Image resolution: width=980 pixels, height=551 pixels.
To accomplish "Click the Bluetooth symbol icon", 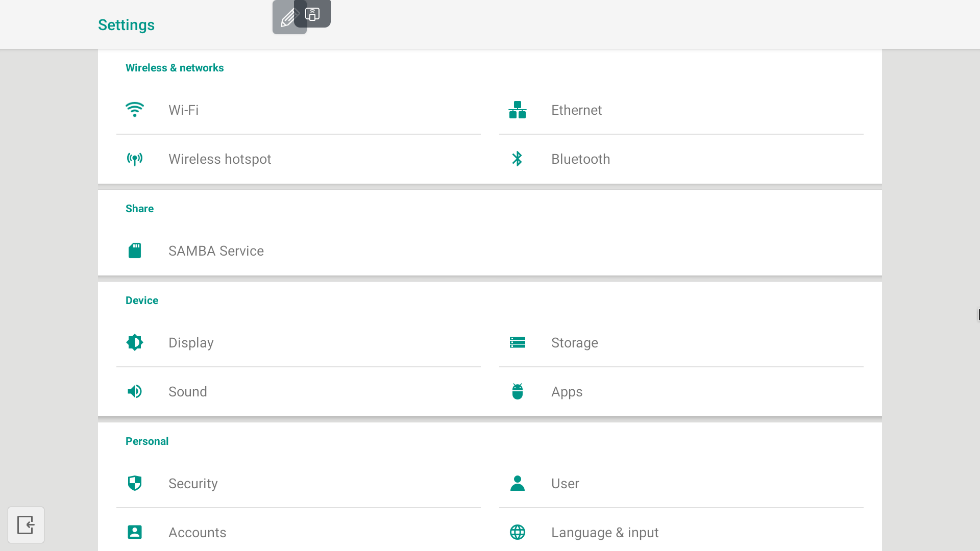I will [518, 159].
